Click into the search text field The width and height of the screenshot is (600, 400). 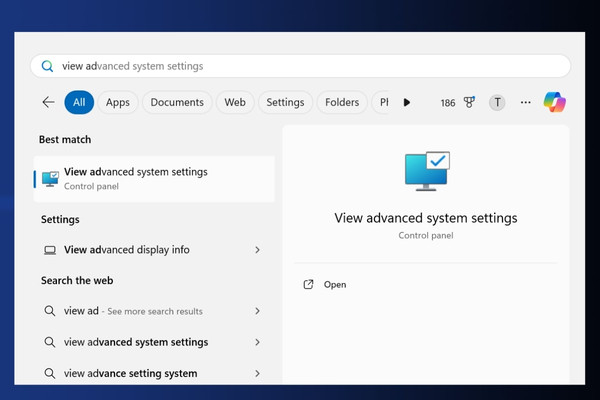pos(300,66)
